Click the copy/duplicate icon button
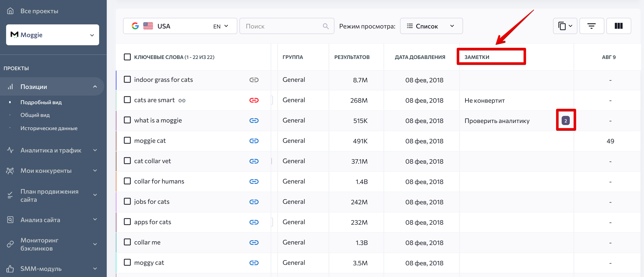This screenshot has height=277, width=644. pyautogui.click(x=565, y=25)
